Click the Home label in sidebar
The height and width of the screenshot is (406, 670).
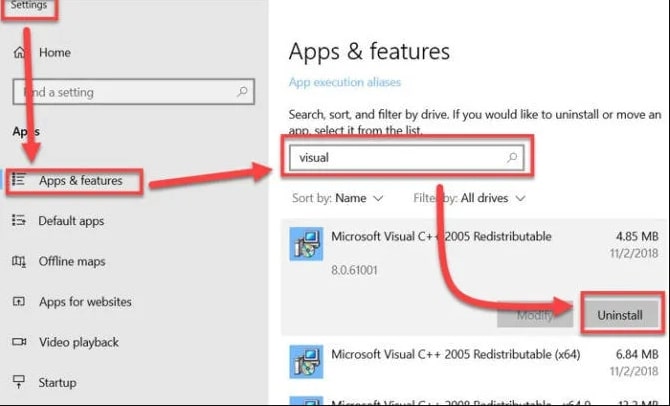55,53
